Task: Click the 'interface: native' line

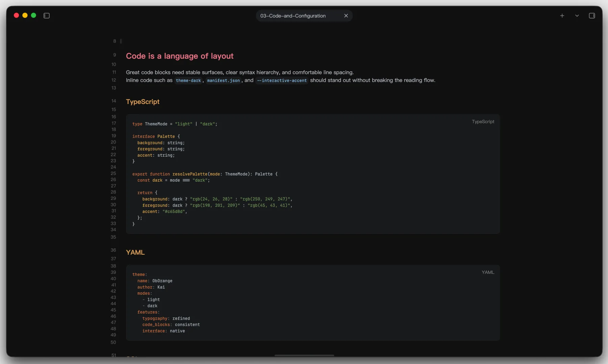Action: click(x=163, y=331)
